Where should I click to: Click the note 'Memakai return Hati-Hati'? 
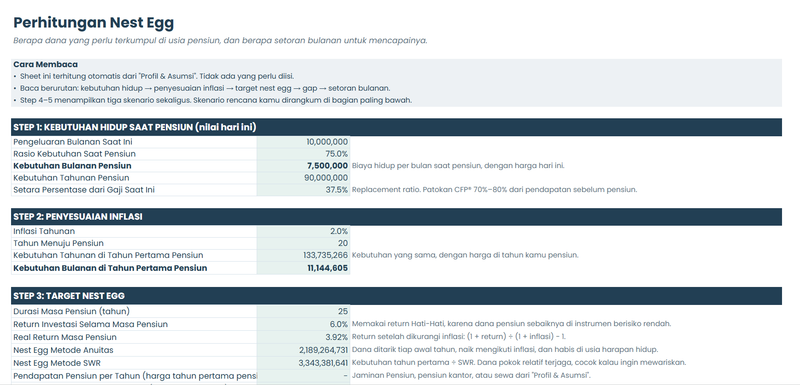click(511, 324)
